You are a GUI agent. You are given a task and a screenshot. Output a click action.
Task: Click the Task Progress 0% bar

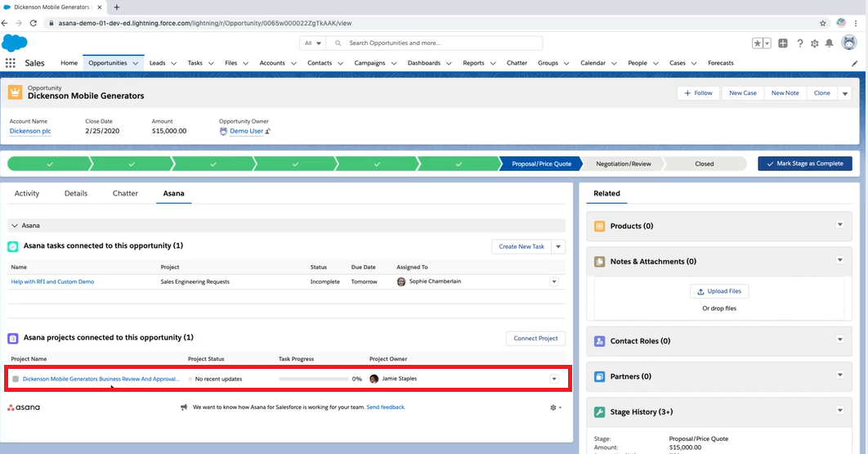313,380
